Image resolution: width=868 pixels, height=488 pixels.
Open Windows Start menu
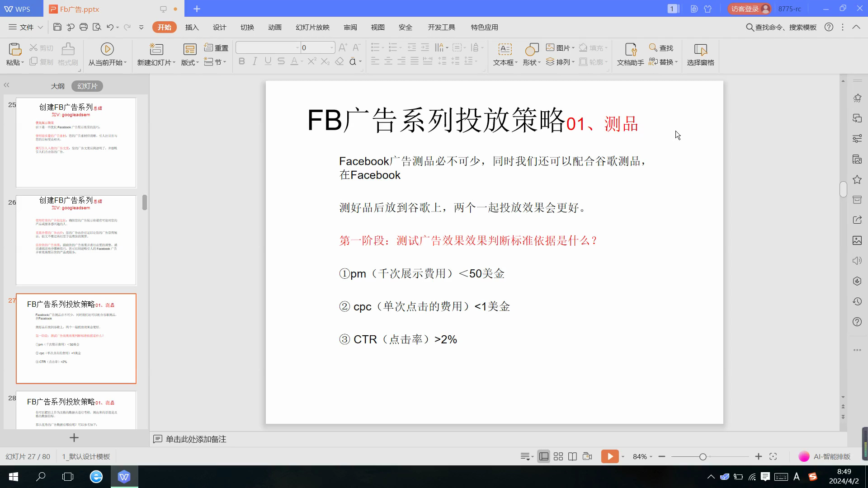(14, 477)
